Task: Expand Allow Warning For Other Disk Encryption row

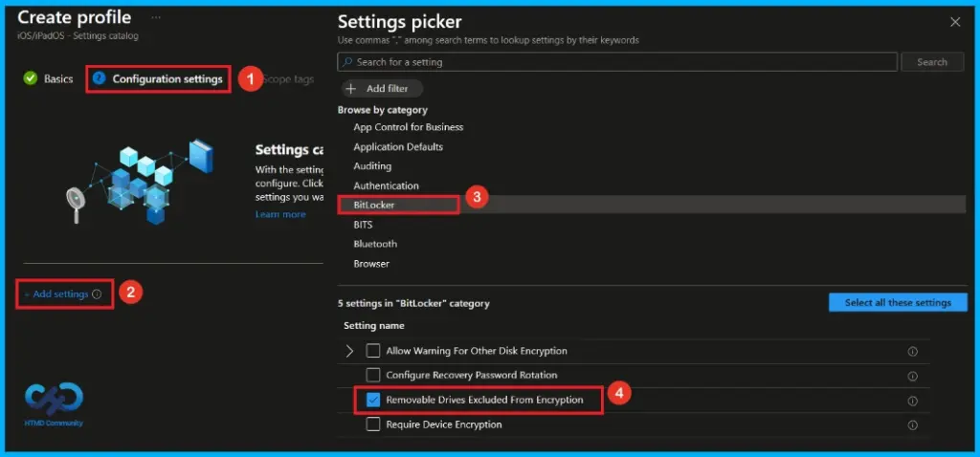Action: click(349, 351)
